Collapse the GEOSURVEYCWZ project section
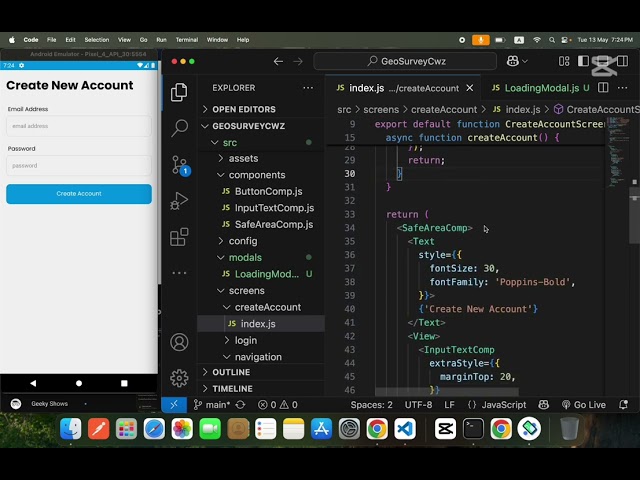 pyautogui.click(x=261, y=126)
